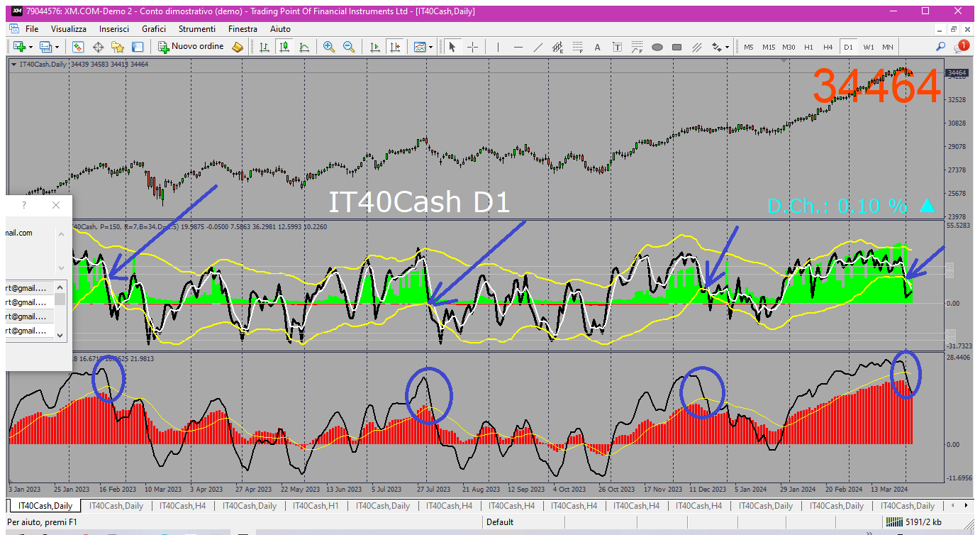This screenshot has height=535, width=980.
Task: Click the MetaEditor book icon
Action: [x=238, y=47]
